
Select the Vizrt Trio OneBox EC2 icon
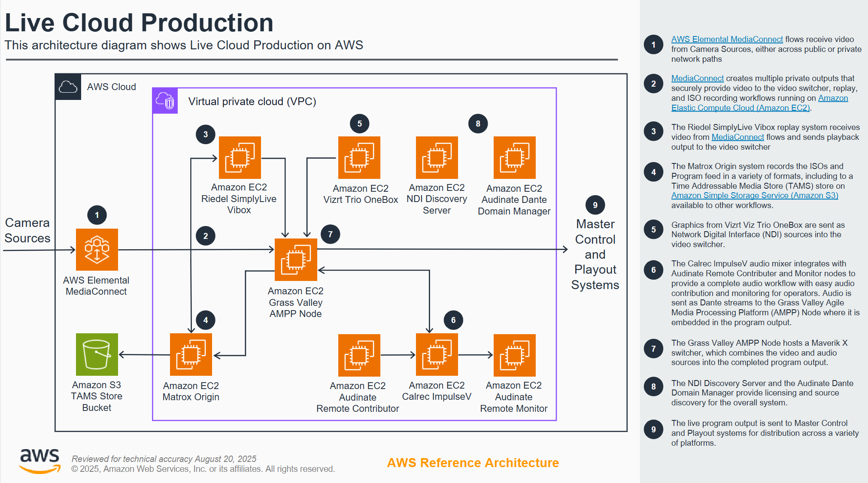click(359, 157)
